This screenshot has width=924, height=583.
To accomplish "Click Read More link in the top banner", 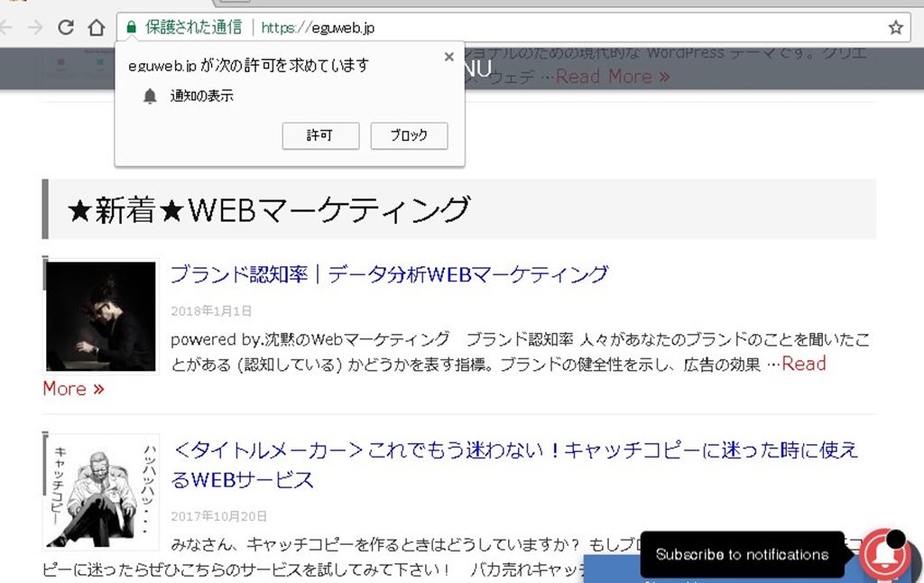I will coord(613,77).
